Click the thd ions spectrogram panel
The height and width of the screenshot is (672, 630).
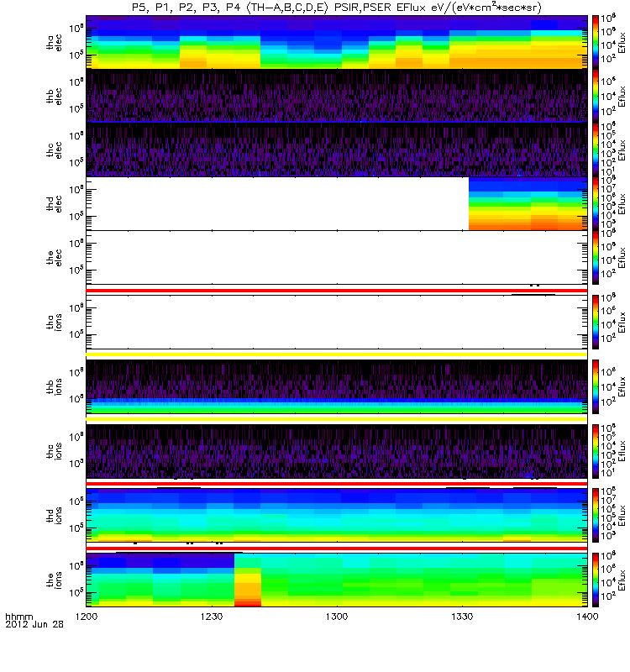337,515
